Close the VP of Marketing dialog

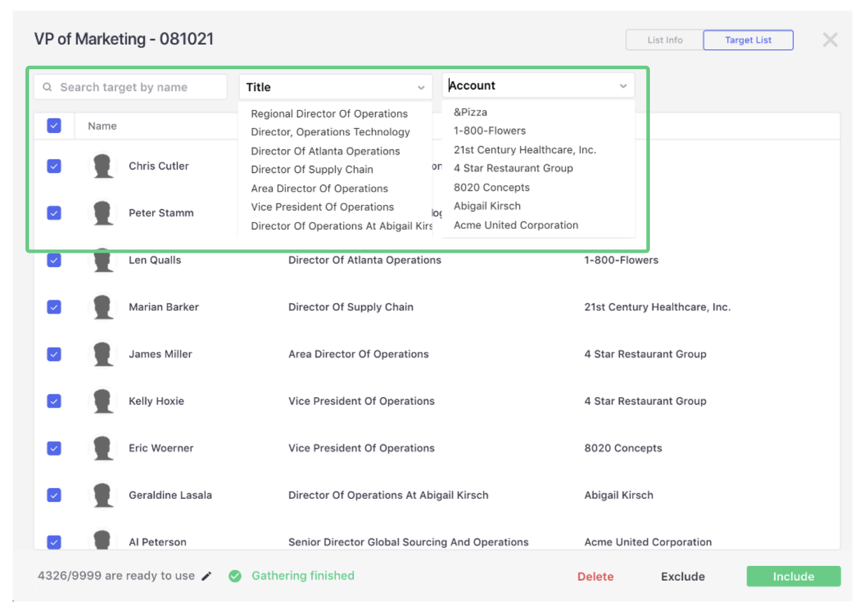tap(830, 40)
